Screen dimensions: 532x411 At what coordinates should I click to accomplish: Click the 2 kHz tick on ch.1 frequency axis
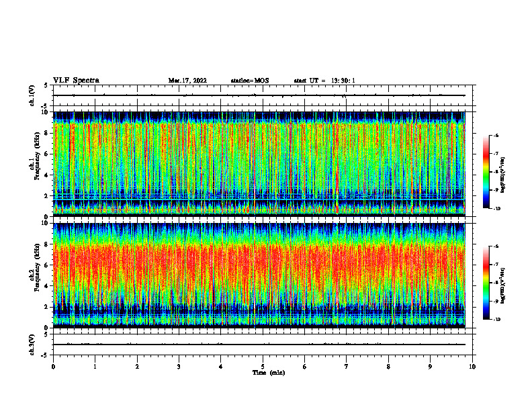46,195
